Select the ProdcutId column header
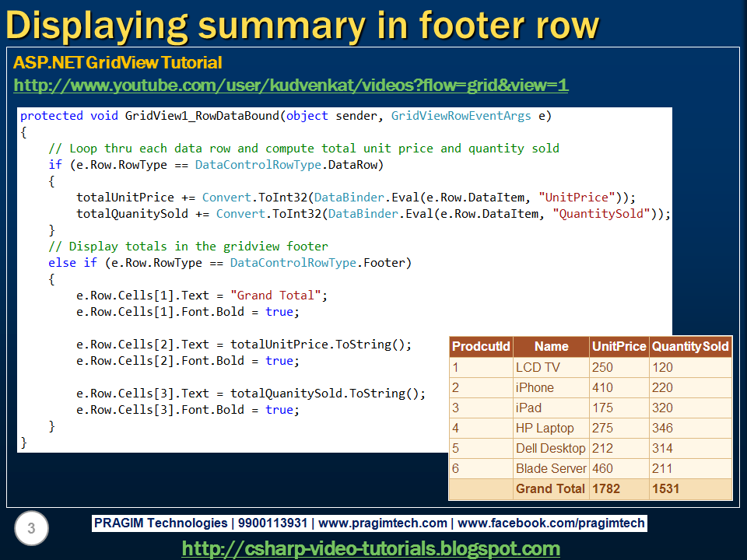 (479, 346)
